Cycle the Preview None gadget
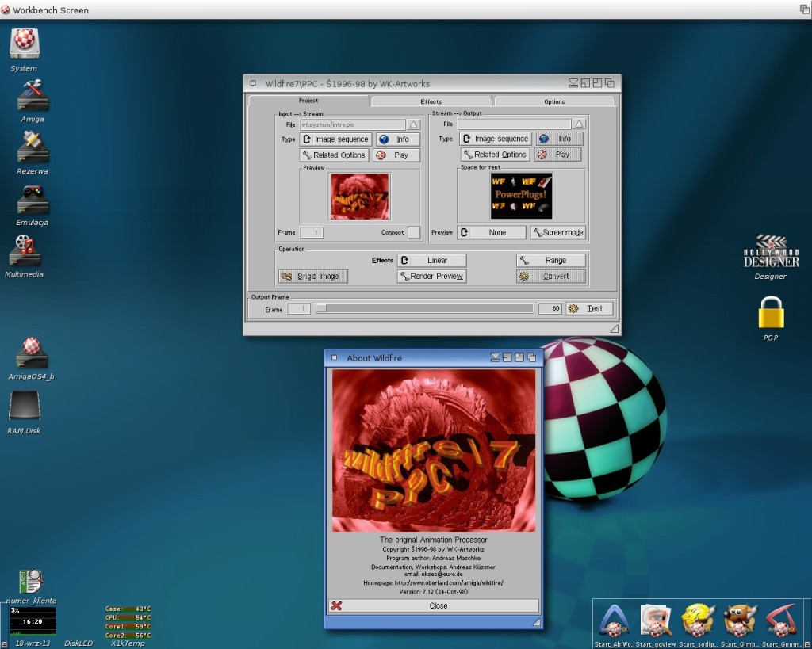Screen dimensions: 812x649 tap(492, 232)
